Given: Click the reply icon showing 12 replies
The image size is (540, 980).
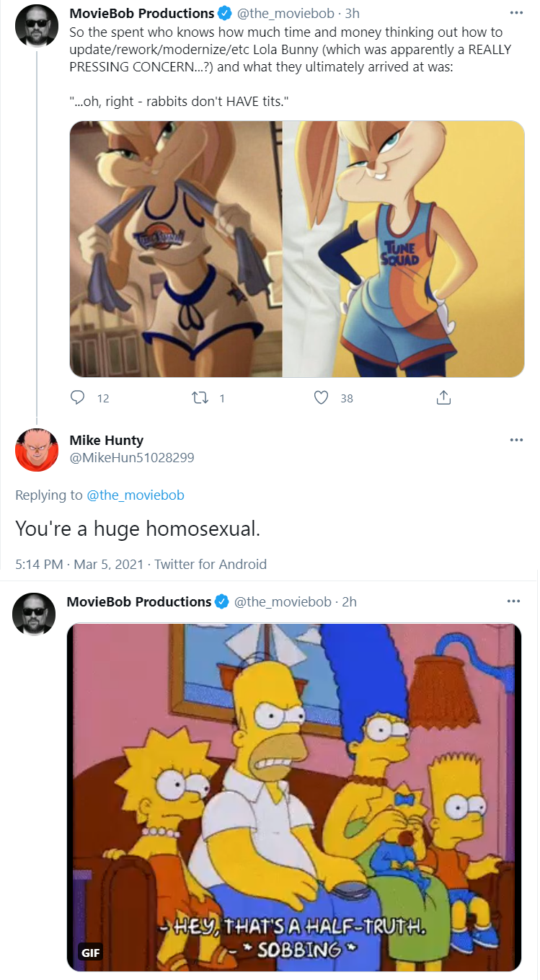Looking at the screenshot, I should 79,397.
